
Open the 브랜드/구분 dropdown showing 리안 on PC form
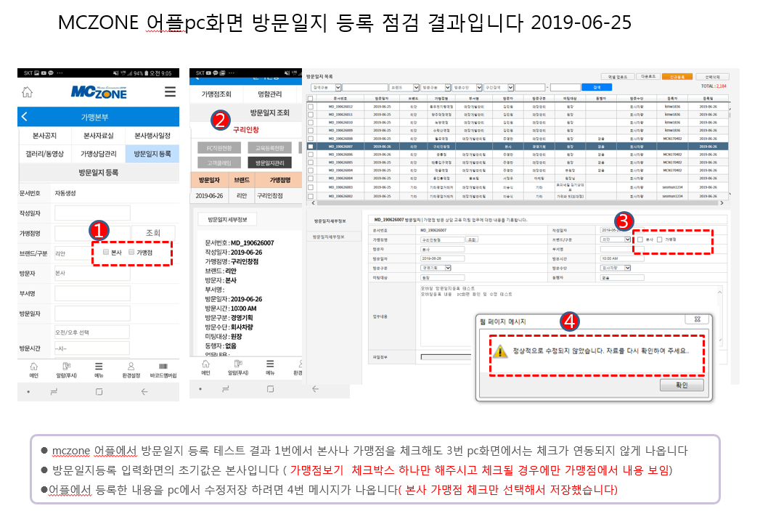[x=616, y=240]
